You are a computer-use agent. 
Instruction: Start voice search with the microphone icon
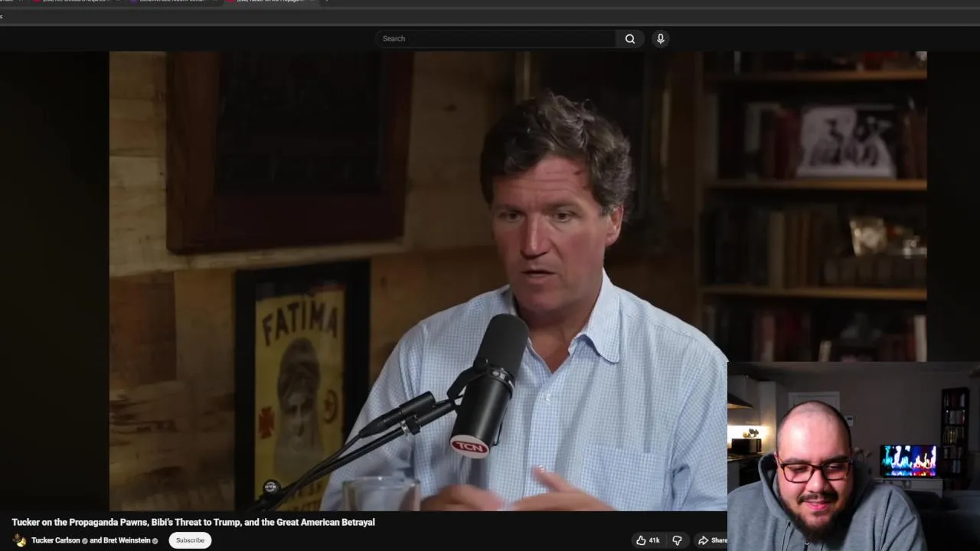[x=661, y=39]
